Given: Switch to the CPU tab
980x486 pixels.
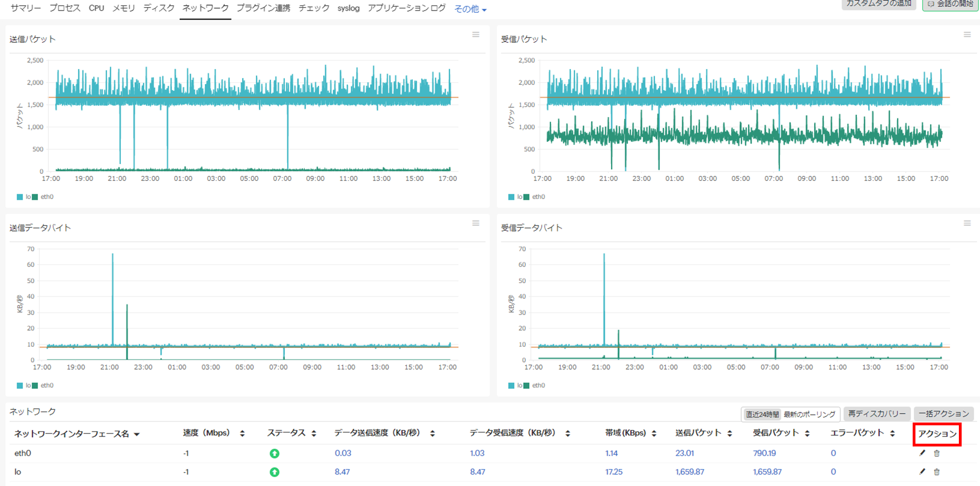Looking at the screenshot, I should [96, 8].
